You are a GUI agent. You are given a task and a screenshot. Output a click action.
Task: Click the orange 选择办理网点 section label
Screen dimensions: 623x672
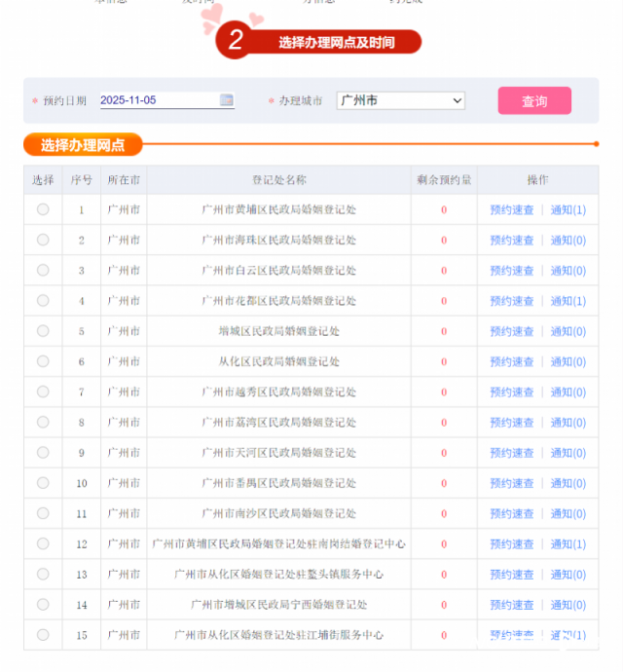click(83, 145)
